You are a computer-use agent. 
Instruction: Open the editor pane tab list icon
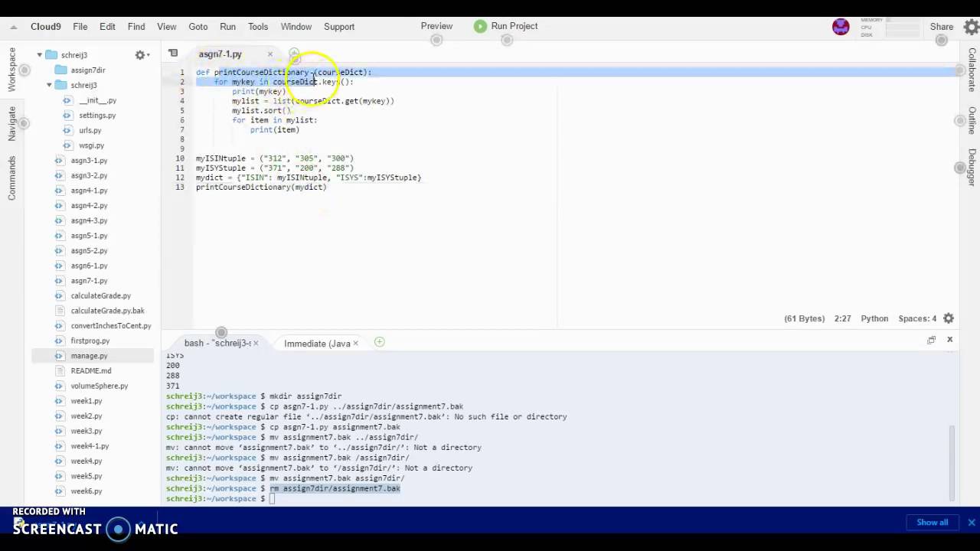(x=173, y=54)
